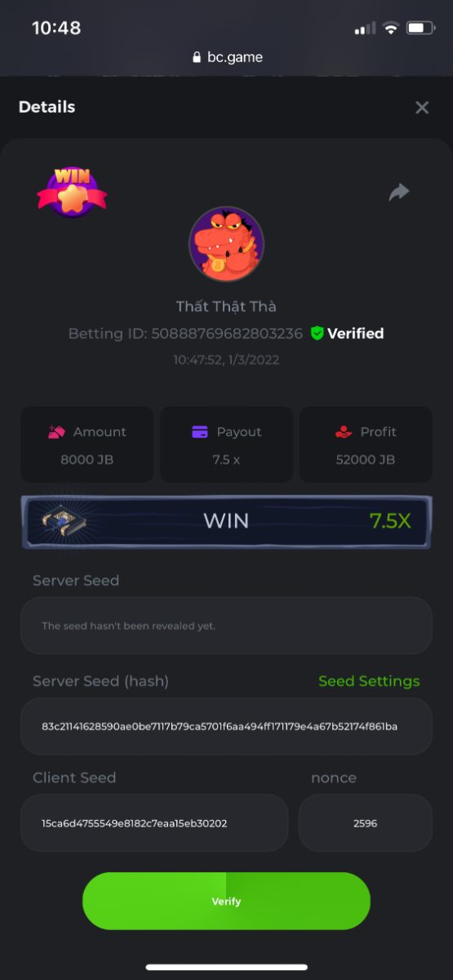
Task: Tap the nonce field showing 2596
Action: 365,823
